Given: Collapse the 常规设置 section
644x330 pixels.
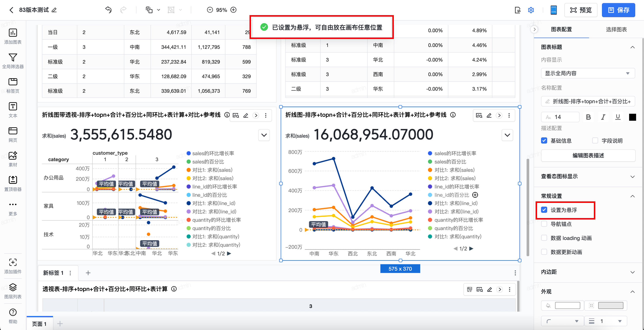Looking at the screenshot, I should [x=632, y=196].
